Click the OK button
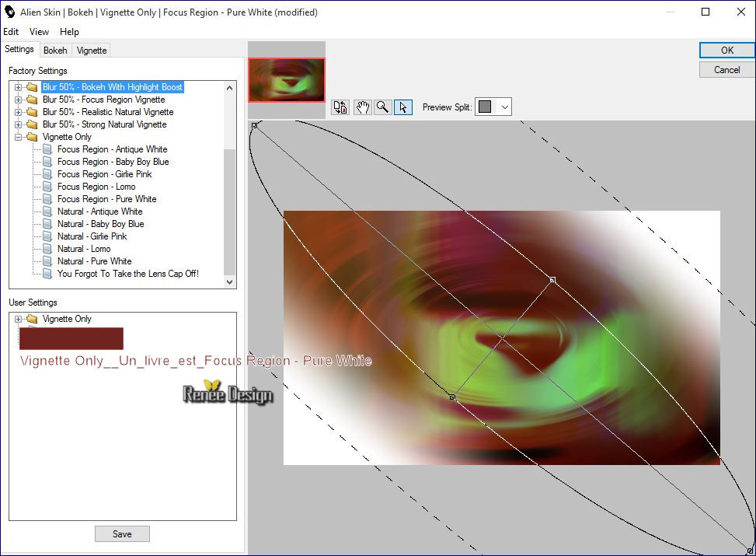 [x=726, y=51]
